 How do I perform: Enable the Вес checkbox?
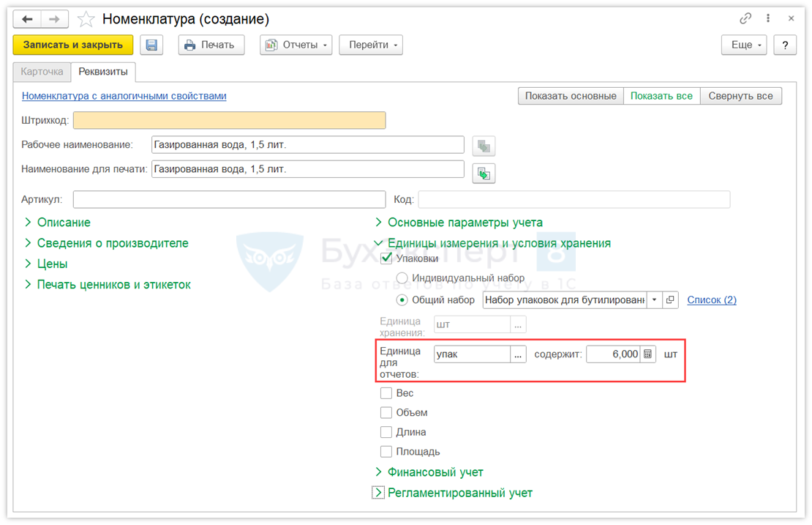coord(386,393)
